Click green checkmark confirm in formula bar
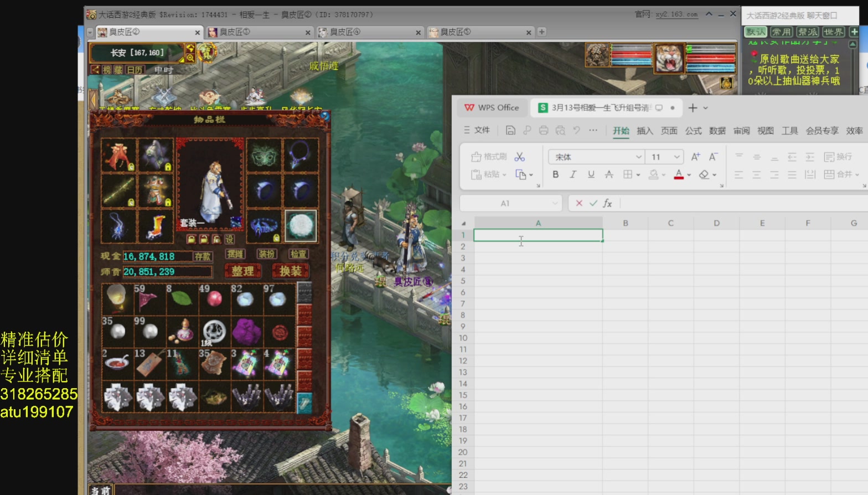Screen dimensions: 868x495 click(x=593, y=203)
